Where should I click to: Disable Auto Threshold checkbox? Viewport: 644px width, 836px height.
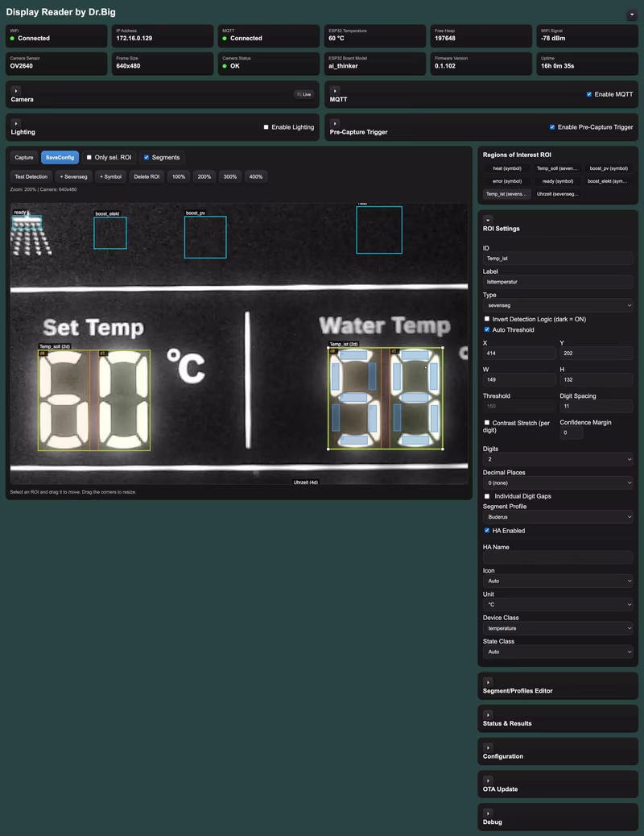click(x=487, y=329)
